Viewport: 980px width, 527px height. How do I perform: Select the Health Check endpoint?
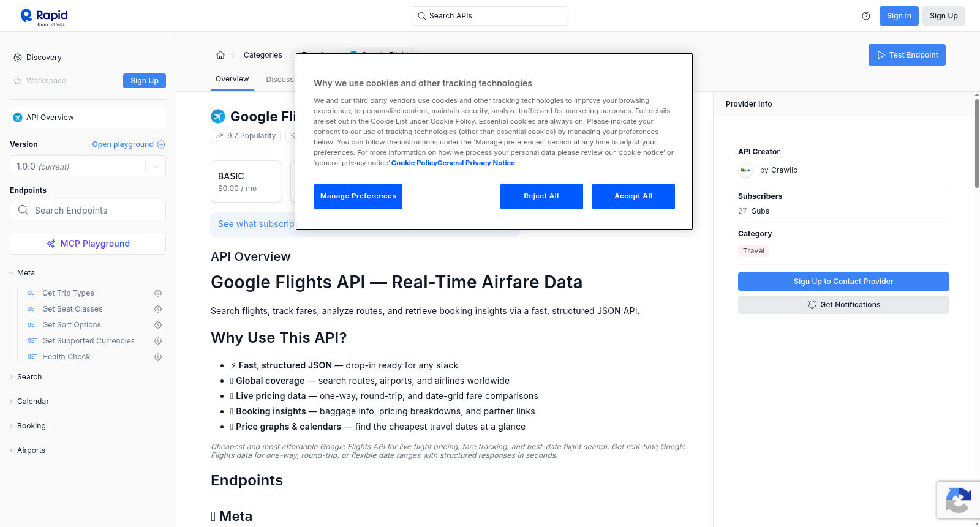(66, 357)
